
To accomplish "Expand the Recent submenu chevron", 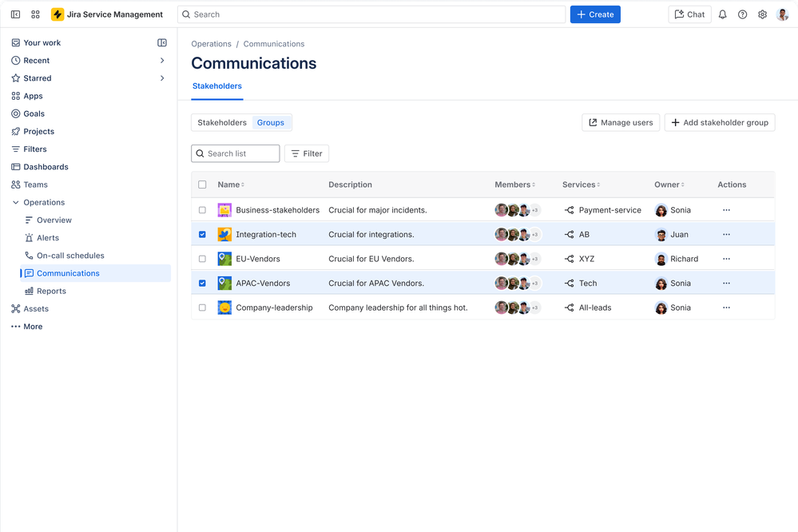I will (162, 61).
